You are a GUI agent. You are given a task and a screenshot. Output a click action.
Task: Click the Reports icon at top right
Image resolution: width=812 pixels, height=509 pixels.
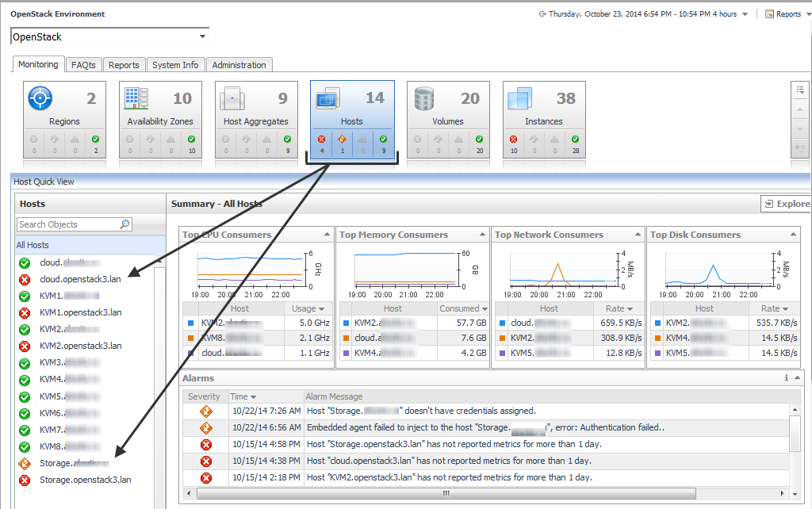(x=769, y=14)
